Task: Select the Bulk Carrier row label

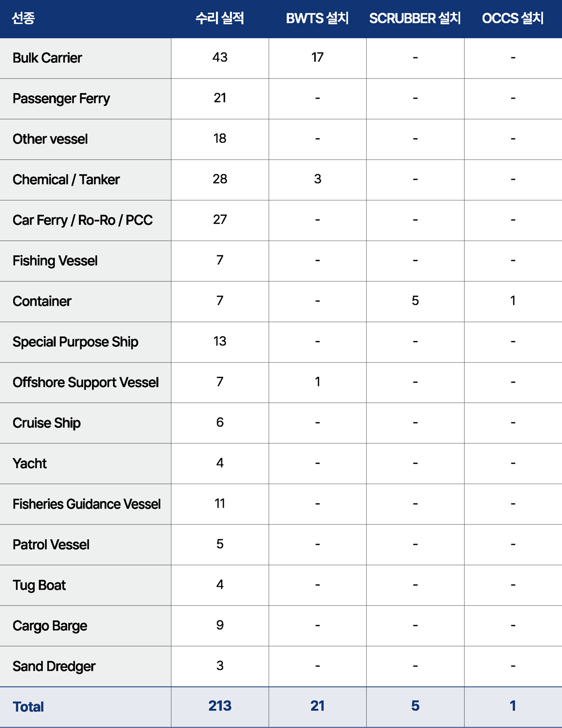Action: click(47, 58)
